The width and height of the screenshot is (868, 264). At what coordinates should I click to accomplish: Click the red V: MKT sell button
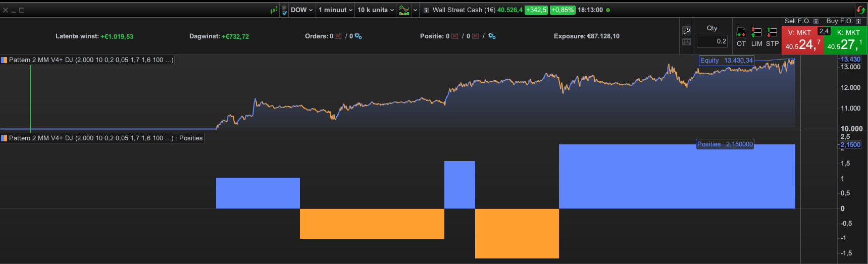[x=802, y=40]
